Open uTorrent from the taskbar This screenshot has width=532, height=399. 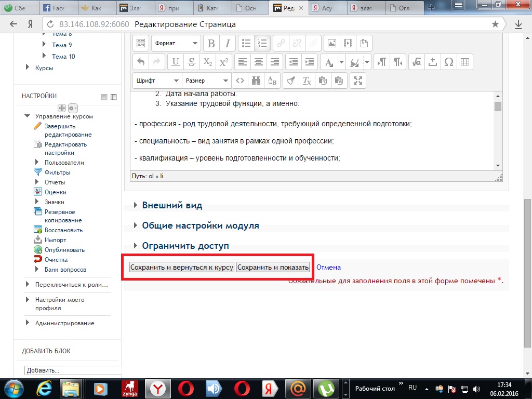[x=326, y=389]
